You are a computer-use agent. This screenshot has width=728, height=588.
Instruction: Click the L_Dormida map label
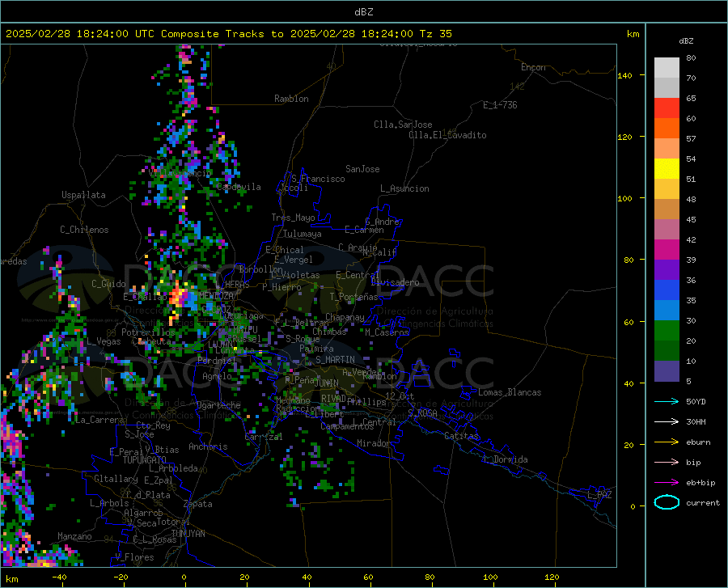[505, 459]
